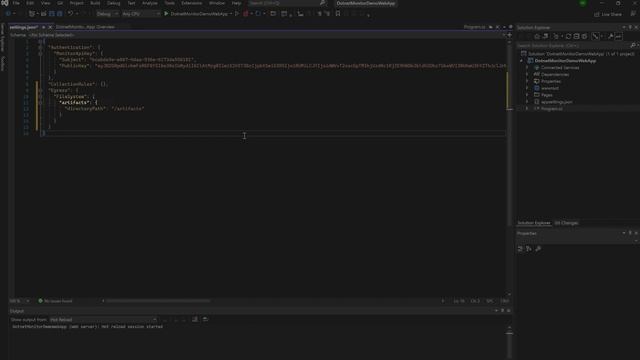Click the CollectionRules line in the editor
This screenshot has height=360, width=640.
[78, 84]
